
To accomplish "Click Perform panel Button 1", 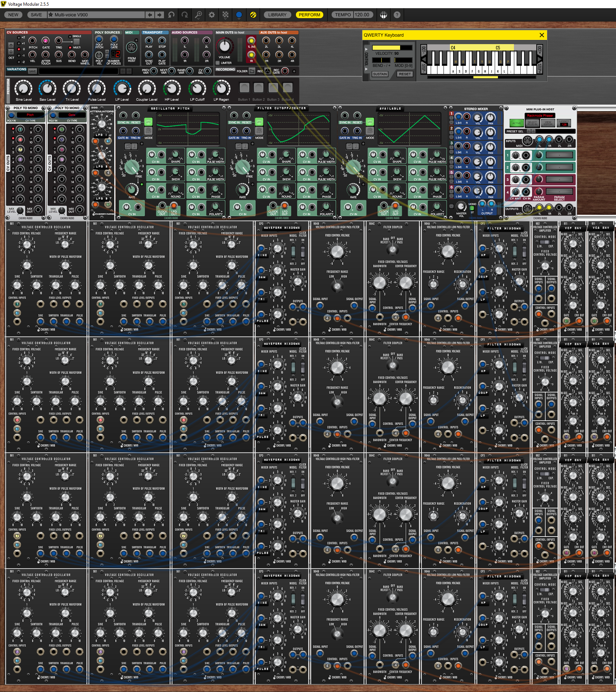I will [244, 88].
